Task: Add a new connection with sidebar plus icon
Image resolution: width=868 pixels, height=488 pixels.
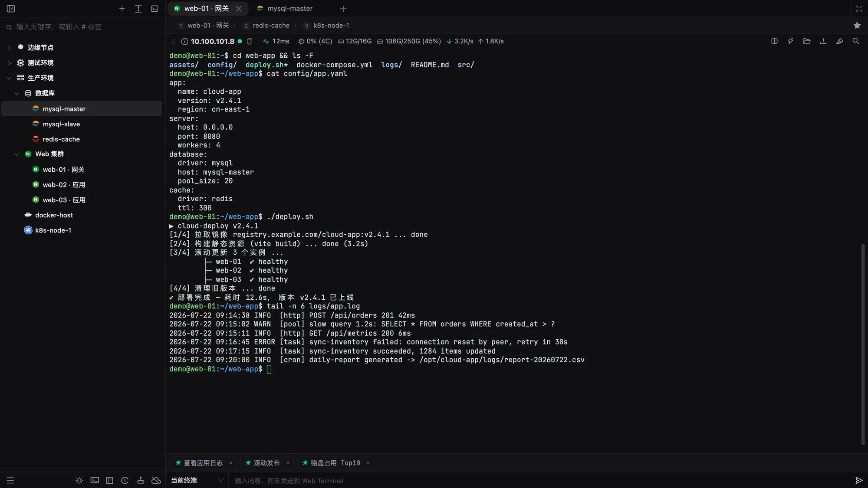Action: pyautogui.click(x=122, y=9)
